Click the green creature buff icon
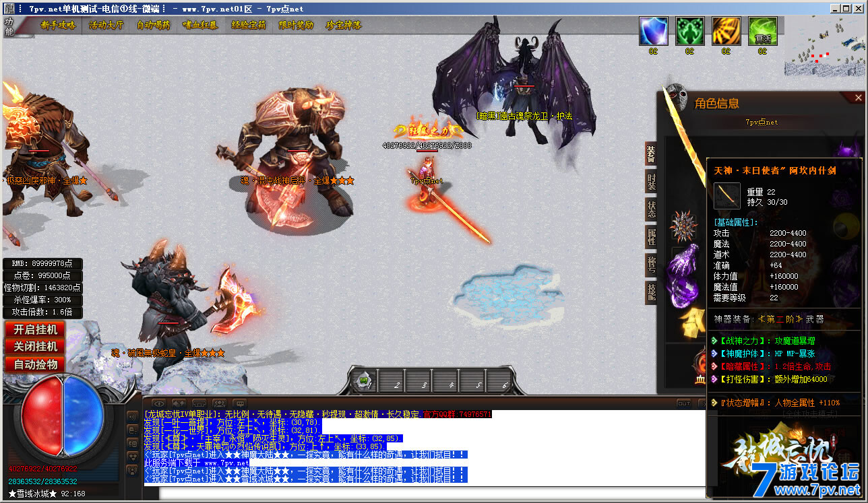This screenshot has width=868, height=503. (689, 31)
